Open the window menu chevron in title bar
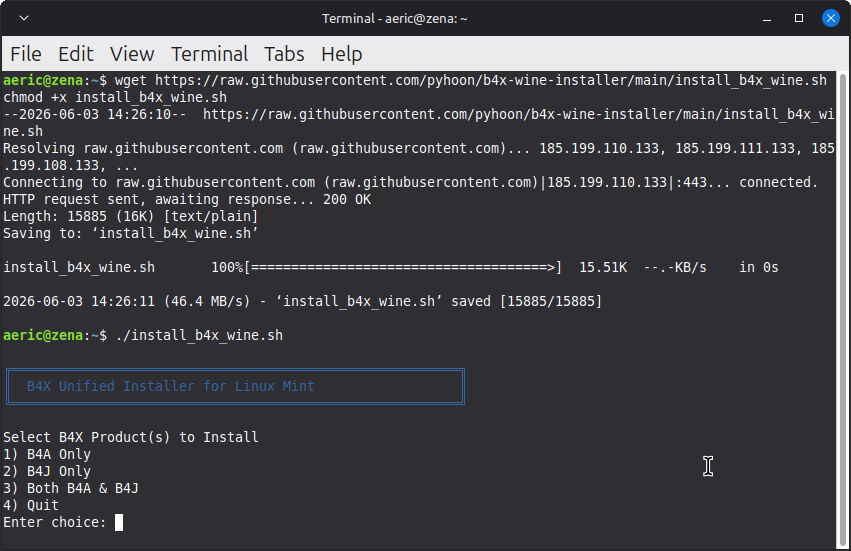The height and width of the screenshot is (551, 851). coord(24,18)
